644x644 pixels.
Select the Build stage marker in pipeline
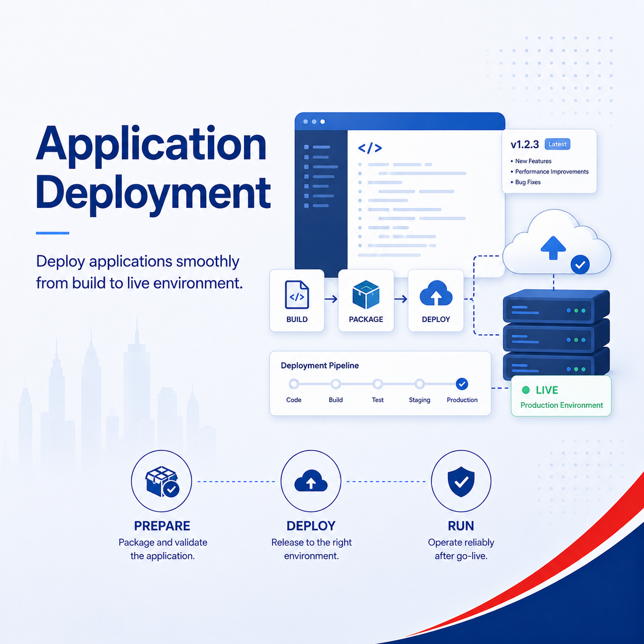336,384
